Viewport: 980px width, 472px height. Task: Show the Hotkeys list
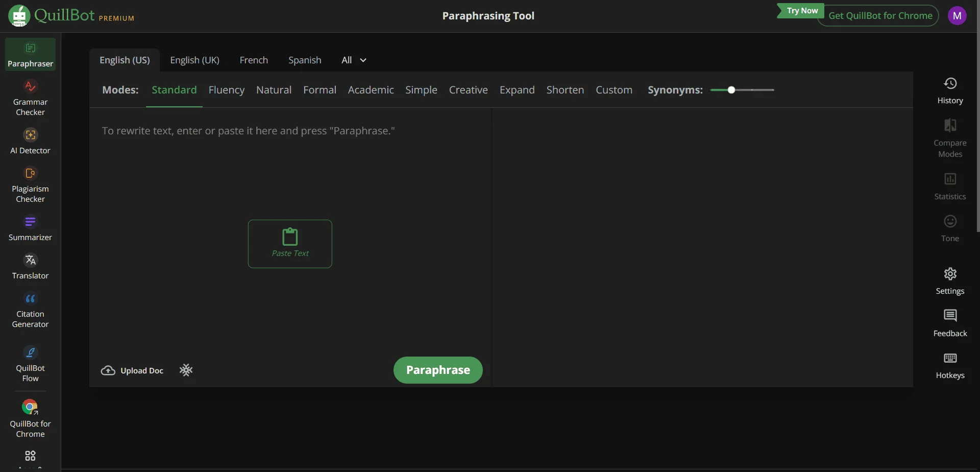(950, 365)
